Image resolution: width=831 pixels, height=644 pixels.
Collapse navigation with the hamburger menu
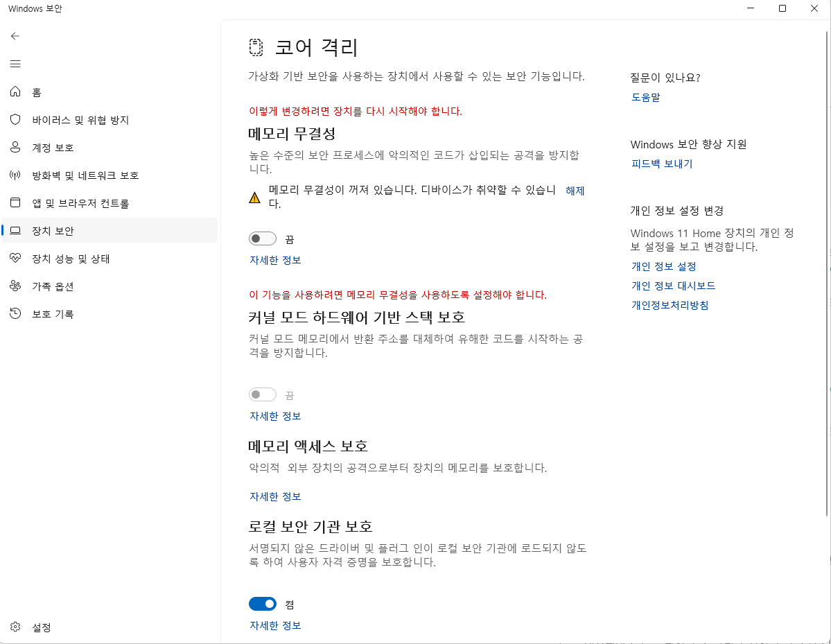(x=15, y=63)
